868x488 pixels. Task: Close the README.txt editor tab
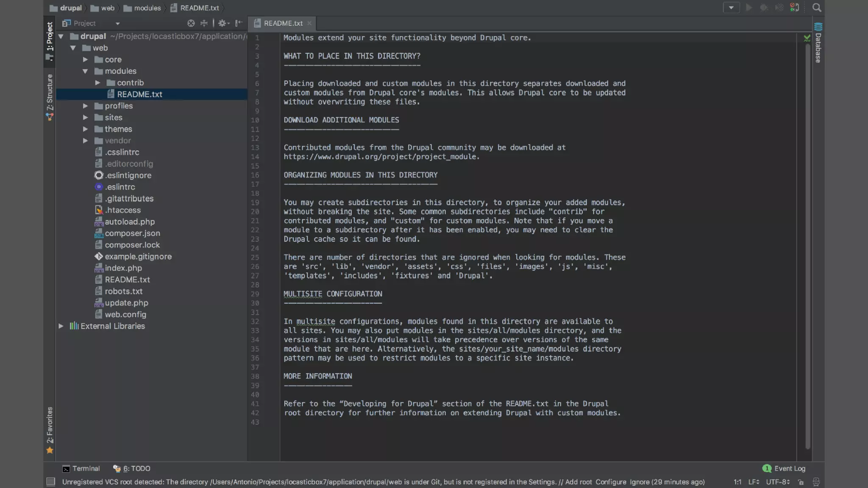(x=309, y=23)
